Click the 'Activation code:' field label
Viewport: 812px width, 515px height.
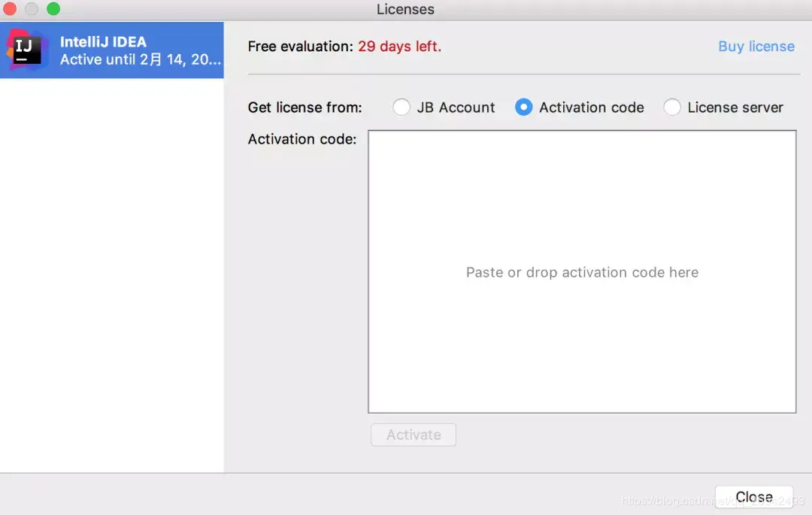(x=302, y=139)
